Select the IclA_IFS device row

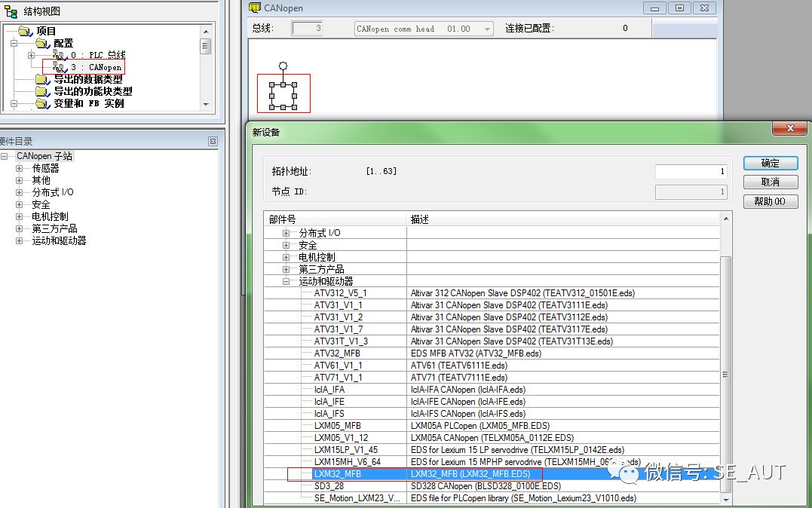[x=492, y=414]
